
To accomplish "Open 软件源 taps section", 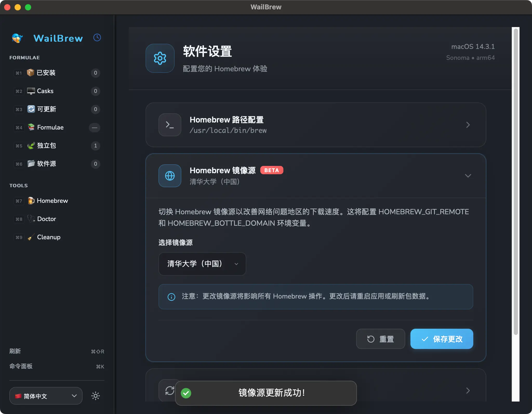I will click(57, 164).
